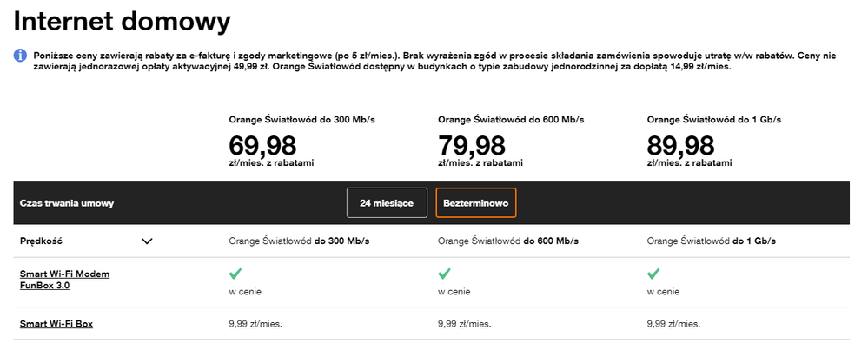
Task: Open the Smart Wi-Fi Box link
Action: pos(56,324)
